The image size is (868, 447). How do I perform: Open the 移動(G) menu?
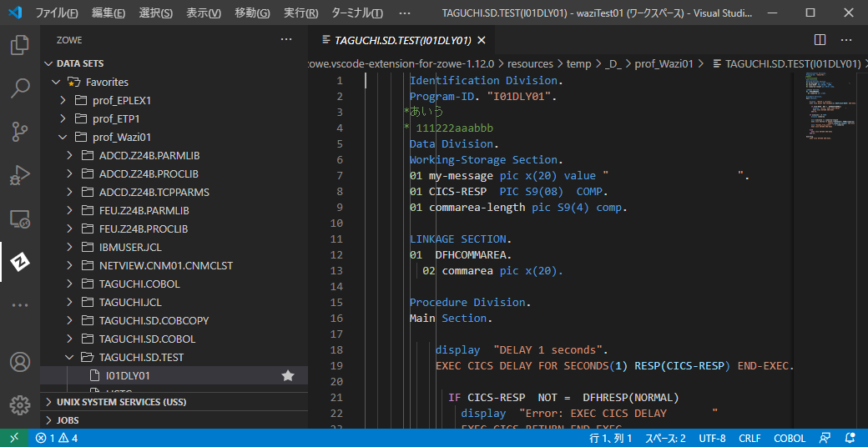click(252, 13)
